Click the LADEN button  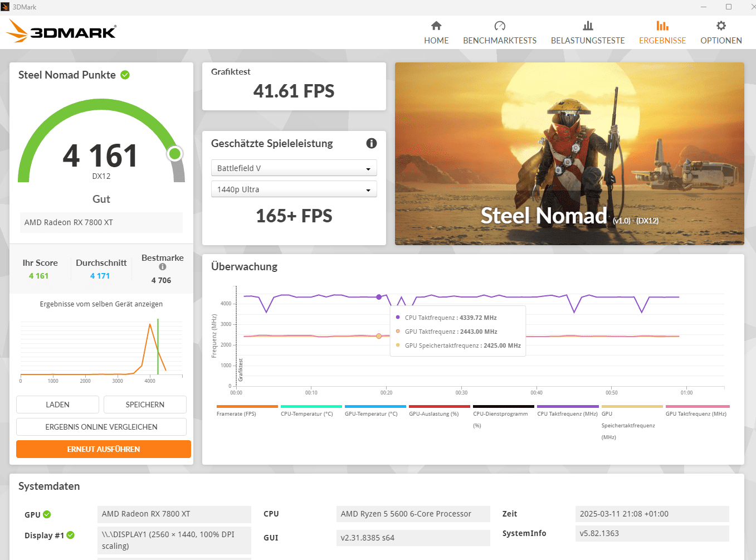pyautogui.click(x=57, y=405)
